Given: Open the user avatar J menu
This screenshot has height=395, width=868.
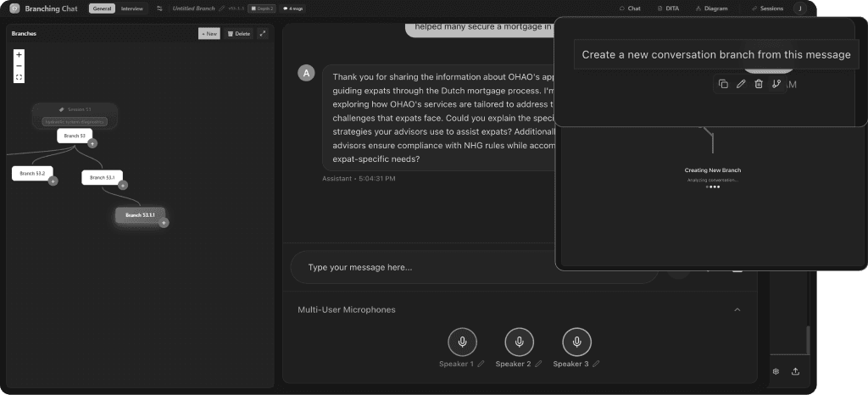Looking at the screenshot, I should [x=800, y=8].
